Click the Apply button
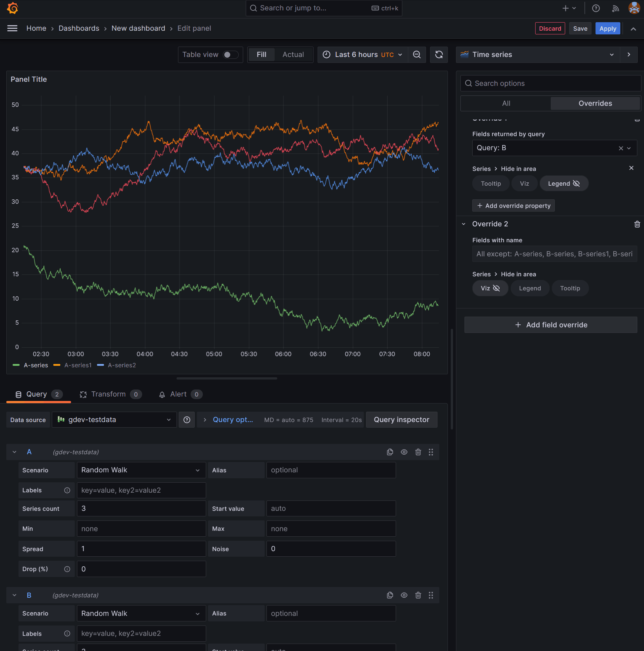Viewport: 644px width, 651px height. tap(607, 28)
